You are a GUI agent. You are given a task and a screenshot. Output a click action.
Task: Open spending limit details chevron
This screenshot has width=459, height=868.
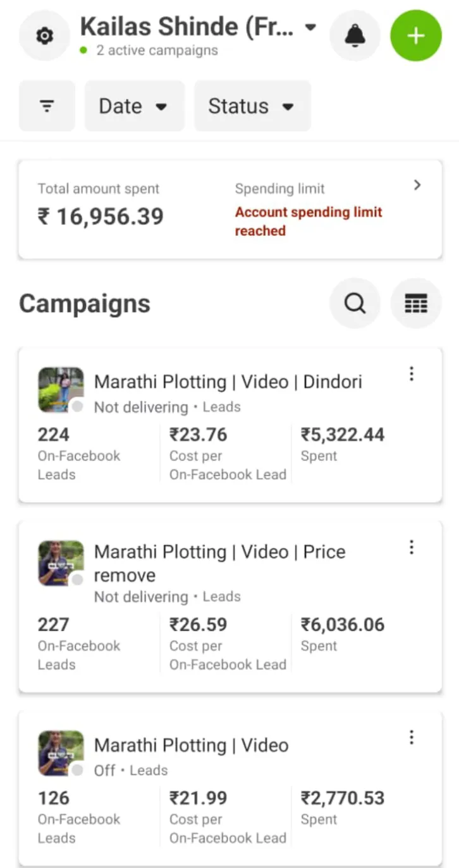pyautogui.click(x=417, y=185)
